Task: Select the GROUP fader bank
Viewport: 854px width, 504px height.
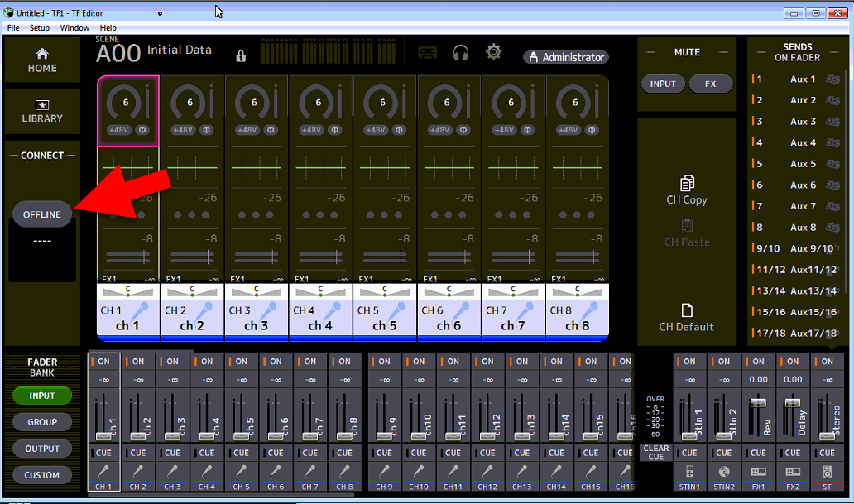Action: tap(42, 422)
